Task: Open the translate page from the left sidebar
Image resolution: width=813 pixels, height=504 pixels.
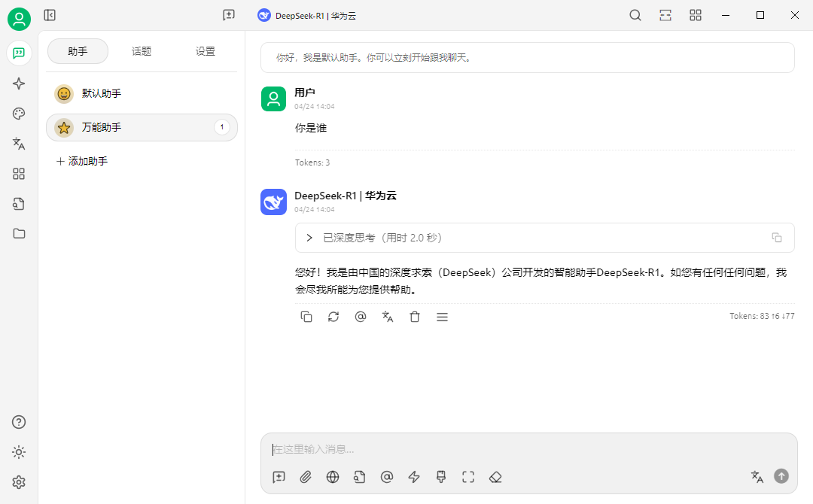Action: 19,144
